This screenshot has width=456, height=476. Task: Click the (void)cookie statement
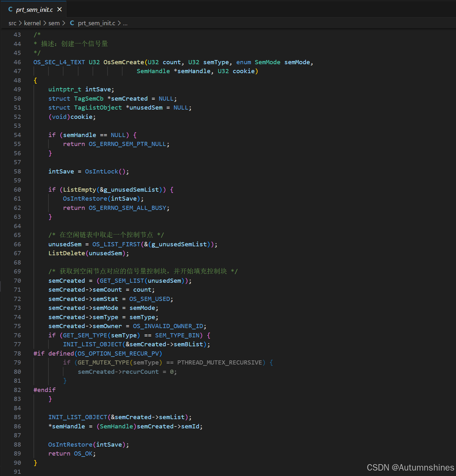coord(72,117)
